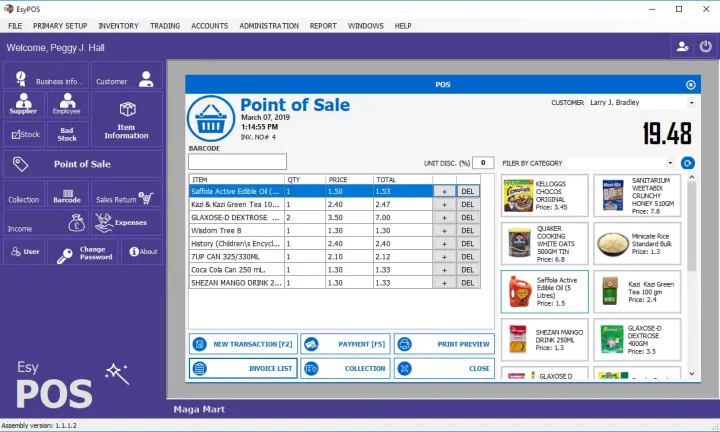The width and height of the screenshot is (720, 432).
Task: Open the FILE menu
Action: pyautogui.click(x=15, y=26)
